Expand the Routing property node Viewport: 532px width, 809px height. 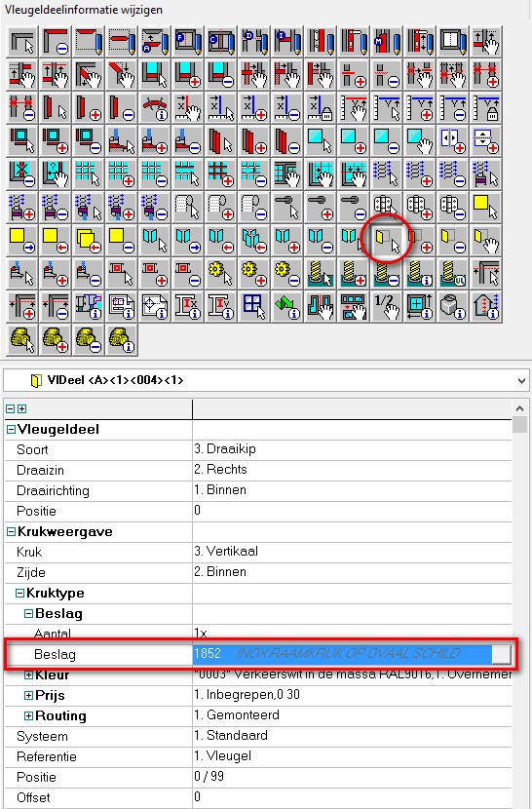click(x=29, y=715)
